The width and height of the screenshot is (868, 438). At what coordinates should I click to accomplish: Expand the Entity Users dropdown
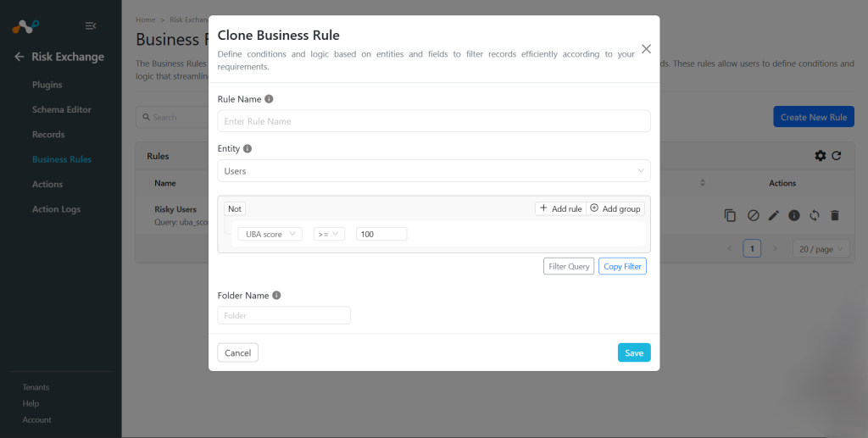click(x=434, y=171)
